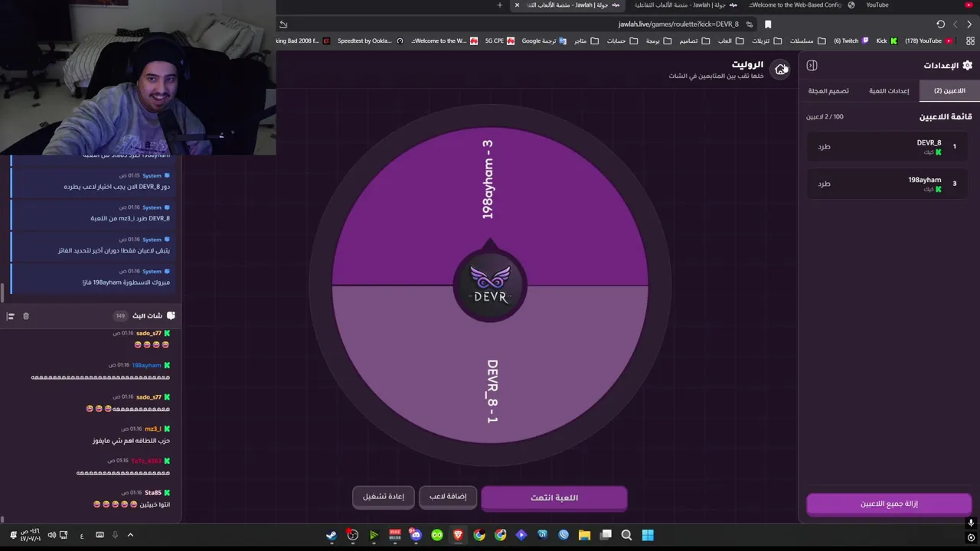Open the تصاميم bookmarks folder
Image resolution: width=980 pixels, height=551 pixels.
(x=693, y=41)
